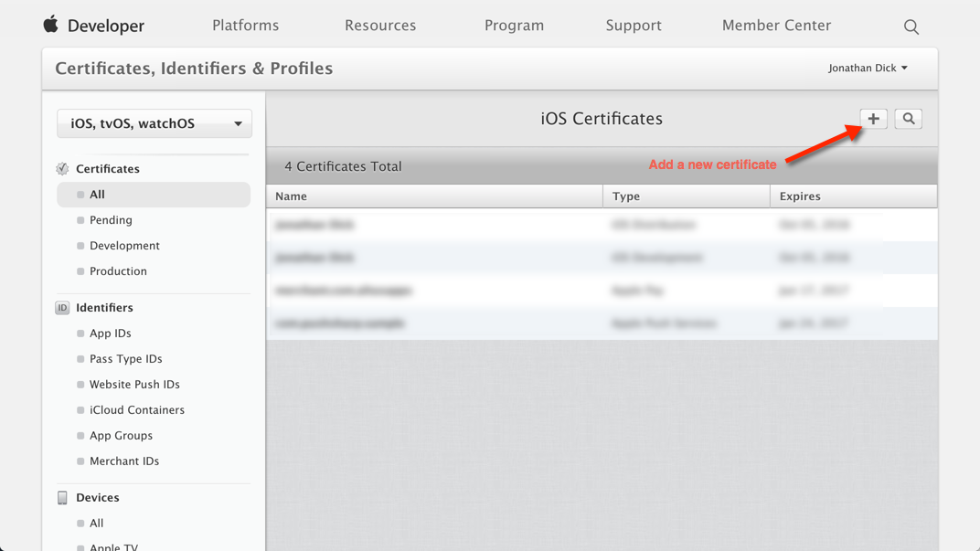Open the Support page
The height and width of the screenshot is (551, 980).
pyautogui.click(x=634, y=25)
